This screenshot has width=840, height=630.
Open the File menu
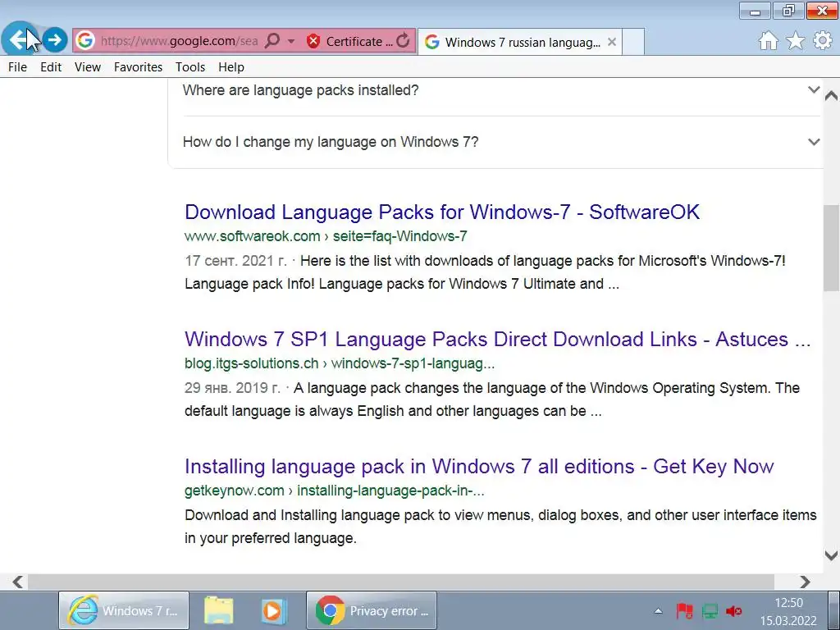coord(18,67)
